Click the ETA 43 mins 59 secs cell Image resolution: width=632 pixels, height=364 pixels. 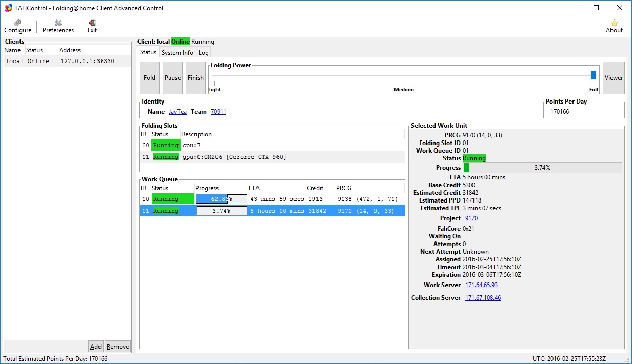click(277, 199)
